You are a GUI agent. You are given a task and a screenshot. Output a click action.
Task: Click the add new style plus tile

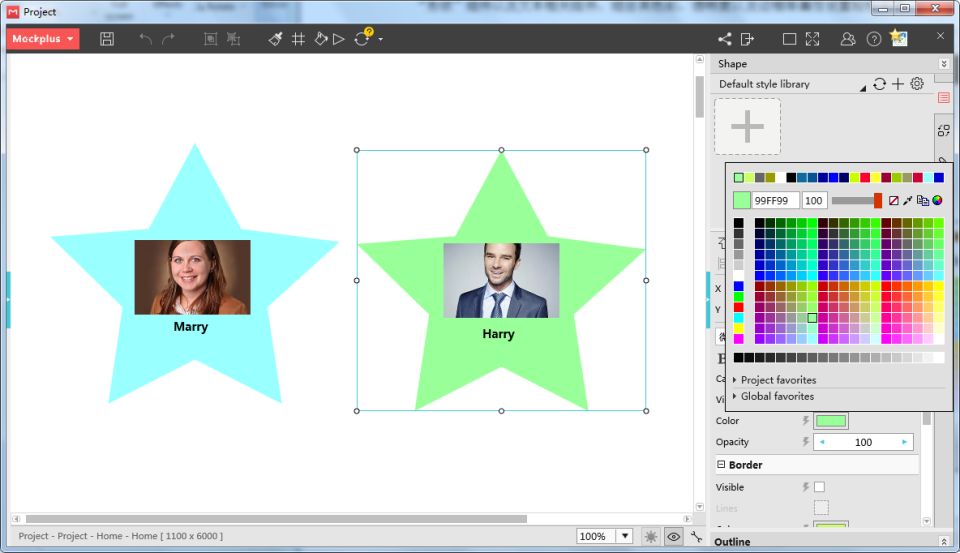click(747, 127)
